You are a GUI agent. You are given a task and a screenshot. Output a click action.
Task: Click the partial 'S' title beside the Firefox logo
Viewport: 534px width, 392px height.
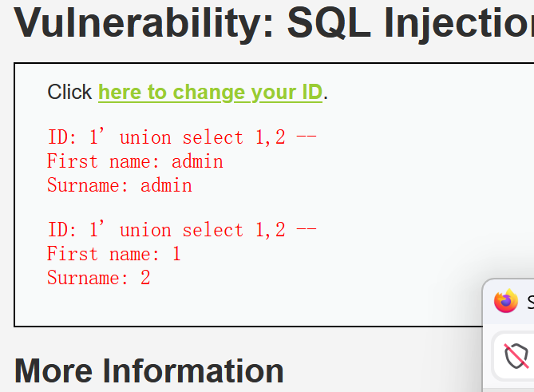tap(531, 302)
